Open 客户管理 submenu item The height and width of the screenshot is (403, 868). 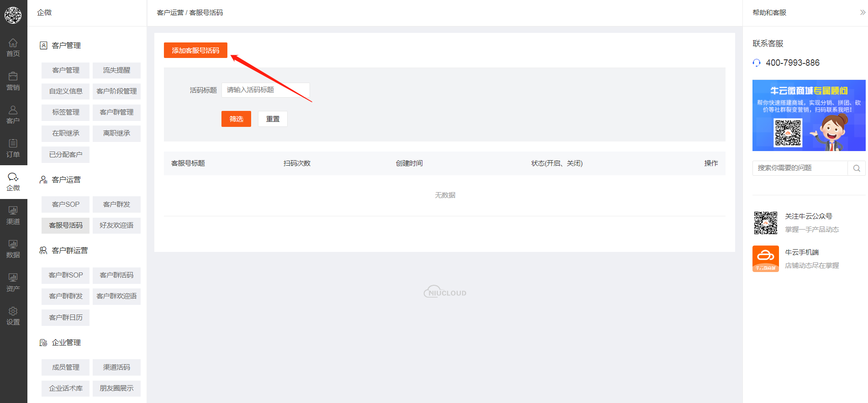(65, 70)
